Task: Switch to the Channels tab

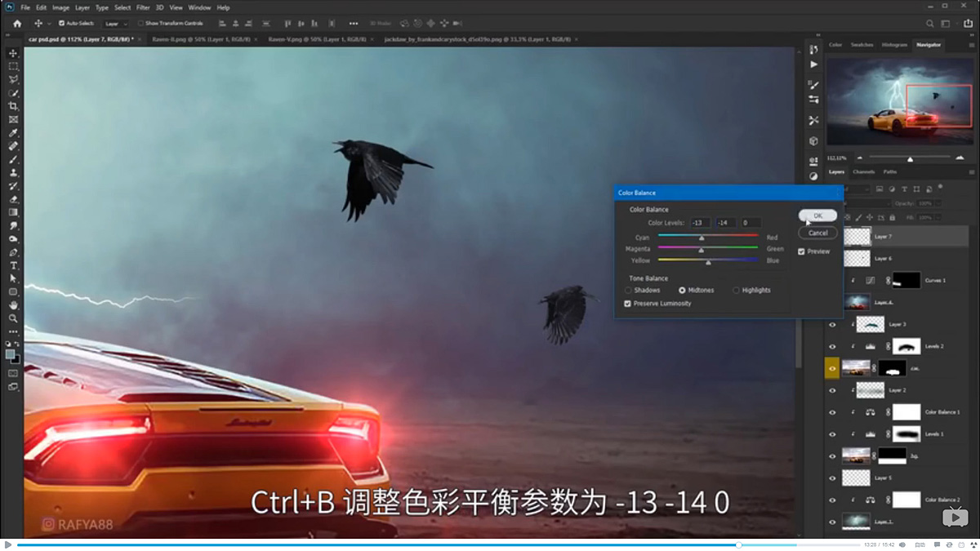Action: click(x=863, y=171)
